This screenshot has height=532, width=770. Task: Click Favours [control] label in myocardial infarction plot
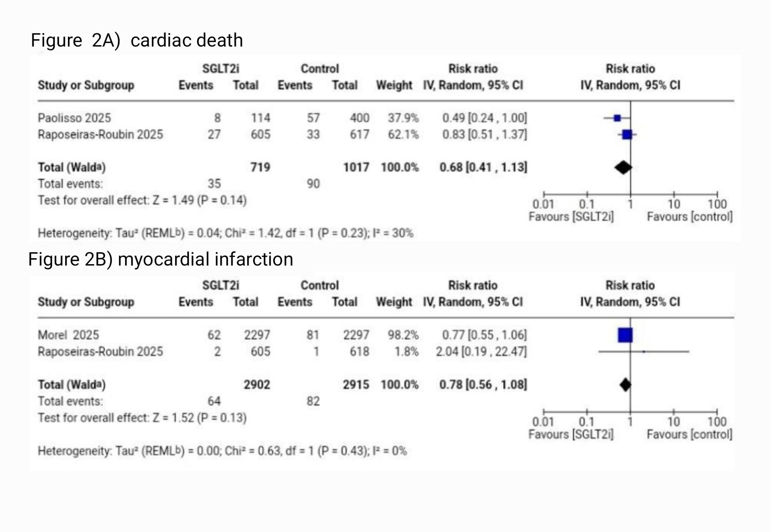pos(689,434)
